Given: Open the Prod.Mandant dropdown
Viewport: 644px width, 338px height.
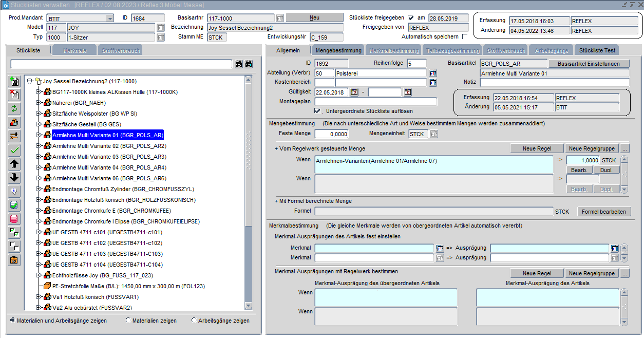Looking at the screenshot, I should (110, 18).
